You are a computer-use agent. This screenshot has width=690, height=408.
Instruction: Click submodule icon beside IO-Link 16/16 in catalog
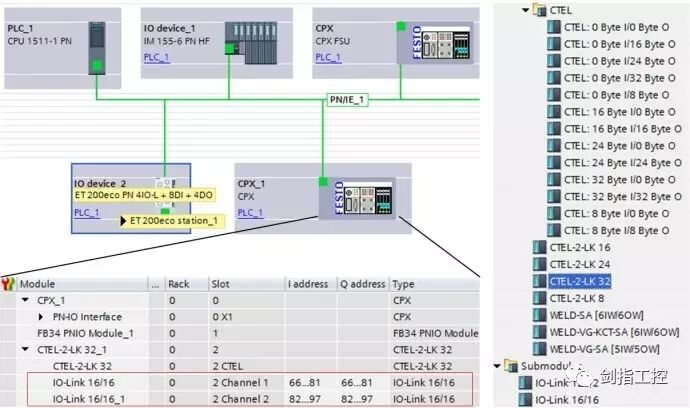tap(525, 400)
